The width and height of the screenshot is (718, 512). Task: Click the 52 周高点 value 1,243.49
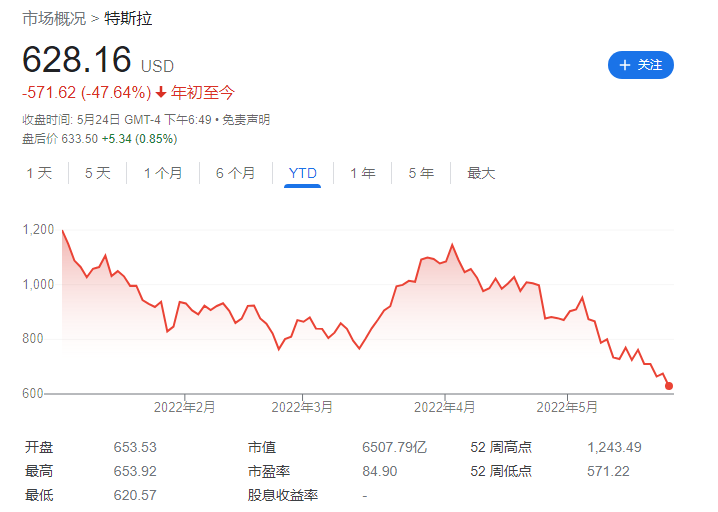coord(615,447)
